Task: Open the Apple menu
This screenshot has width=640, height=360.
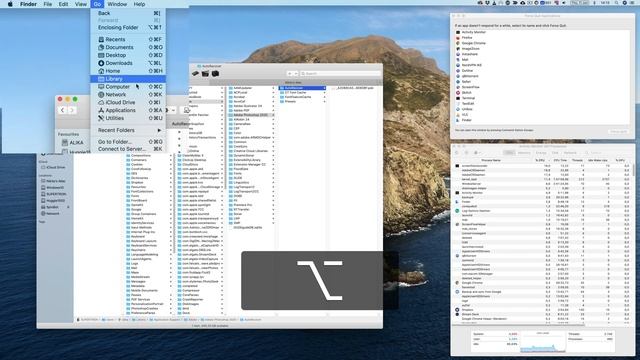Action: tap(10, 4)
